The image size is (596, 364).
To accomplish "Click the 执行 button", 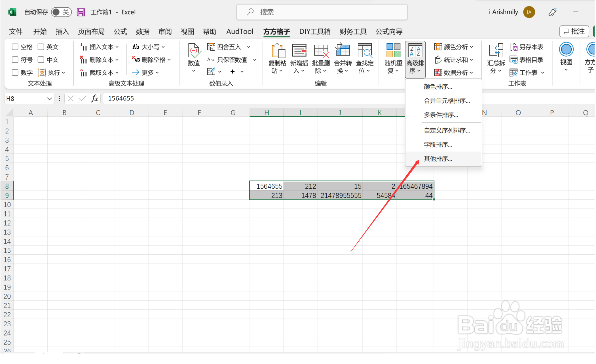I will (53, 73).
